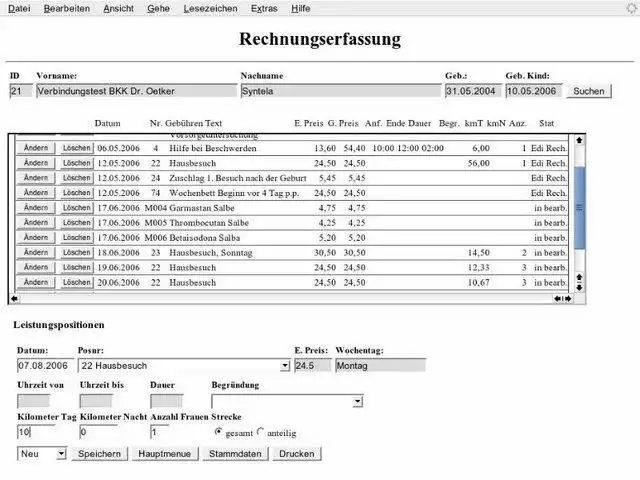Viewport: 640px width, 480px height.
Task: Click into the ID field containing 21
Action: point(20,91)
